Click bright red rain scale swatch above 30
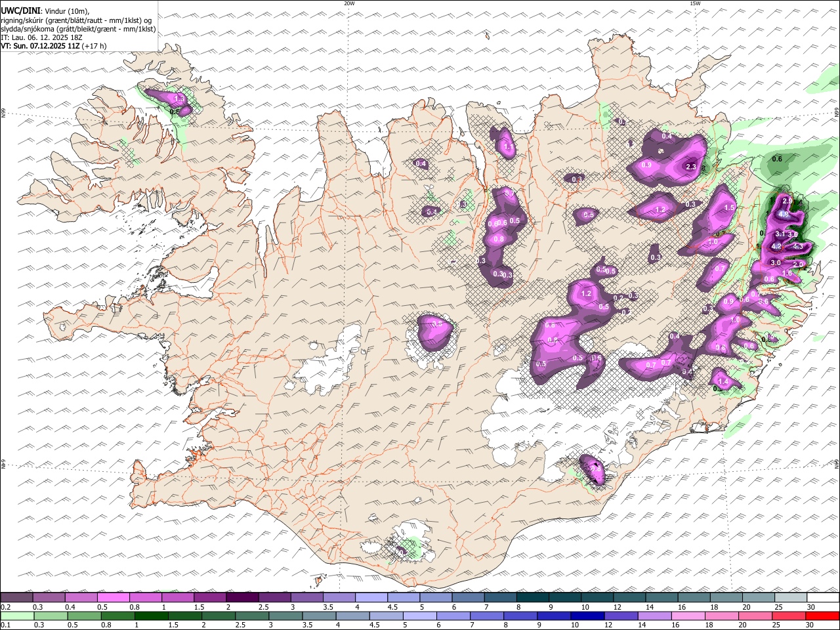The height and width of the screenshot is (630, 840). click(823, 616)
